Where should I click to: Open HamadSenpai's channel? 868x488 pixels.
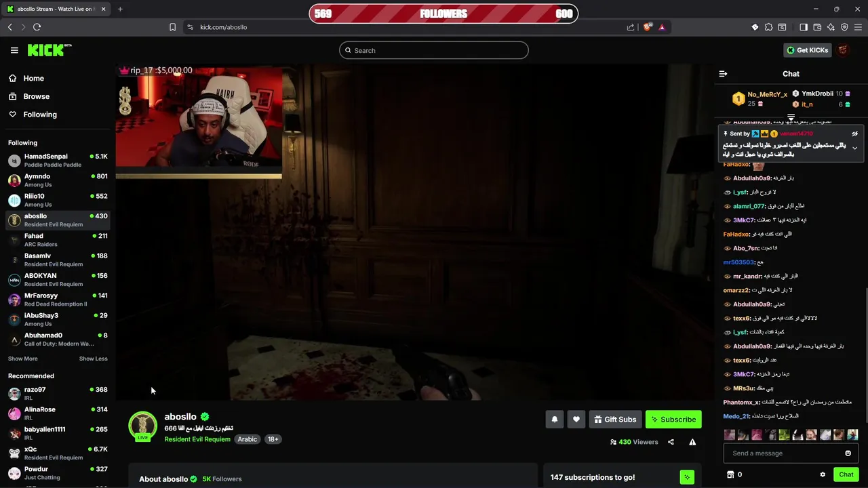[x=58, y=160]
